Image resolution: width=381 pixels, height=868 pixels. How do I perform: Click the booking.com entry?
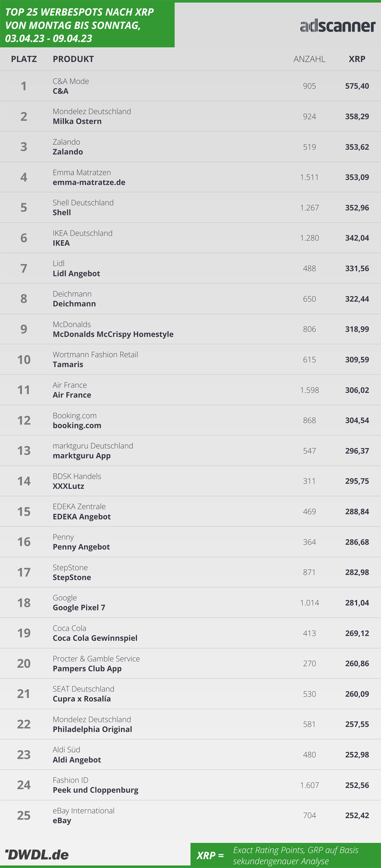(x=77, y=425)
